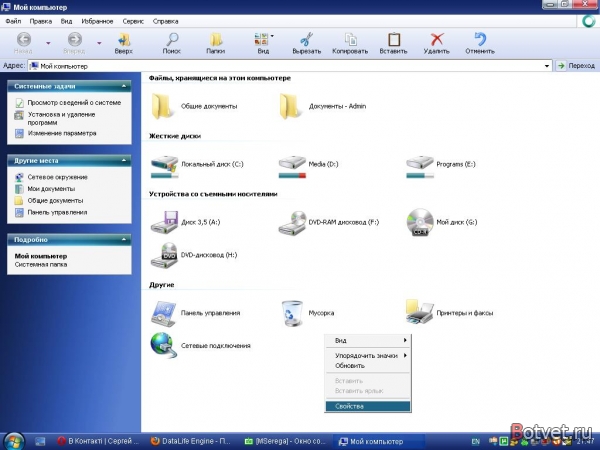
Task: Switch to the В Контакті taskbar window
Action: coord(98,441)
